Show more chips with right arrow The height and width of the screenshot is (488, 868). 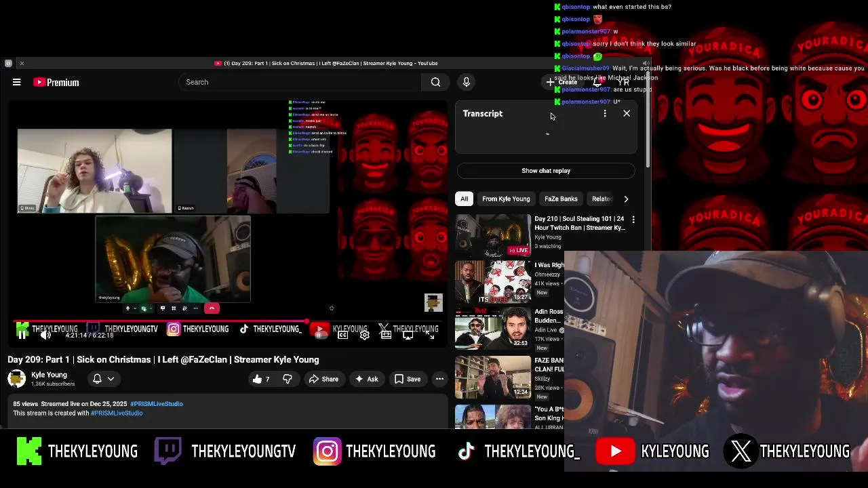[626, 199]
